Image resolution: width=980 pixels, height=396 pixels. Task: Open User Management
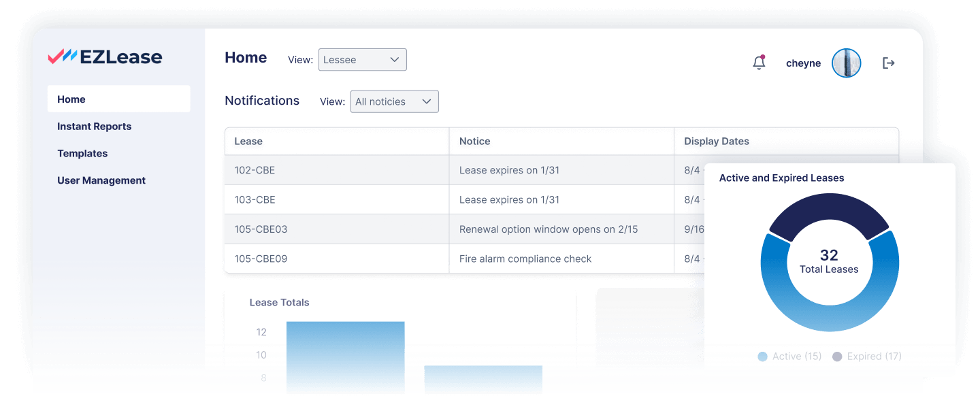(x=101, y=180)
